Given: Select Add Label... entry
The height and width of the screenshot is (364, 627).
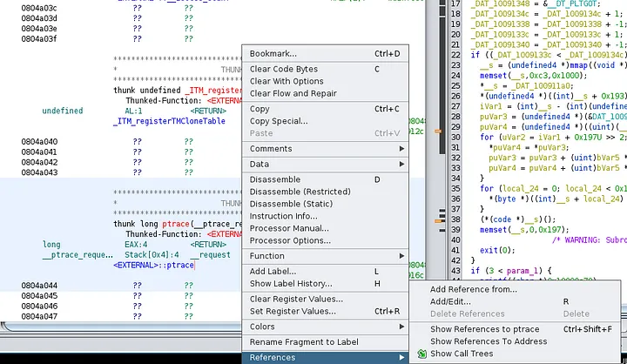Looking at the screenshot, I should (x=325, y=271).
